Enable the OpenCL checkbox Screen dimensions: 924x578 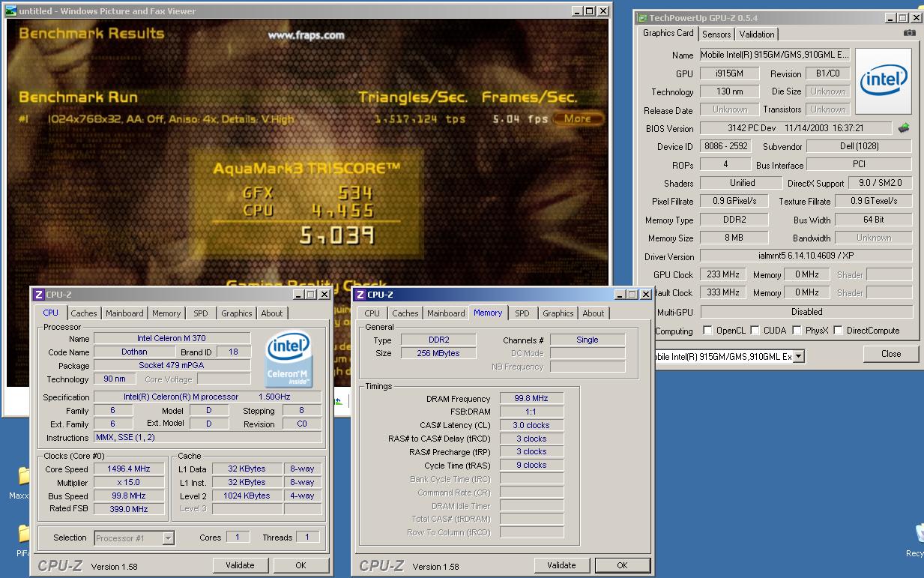707,330
